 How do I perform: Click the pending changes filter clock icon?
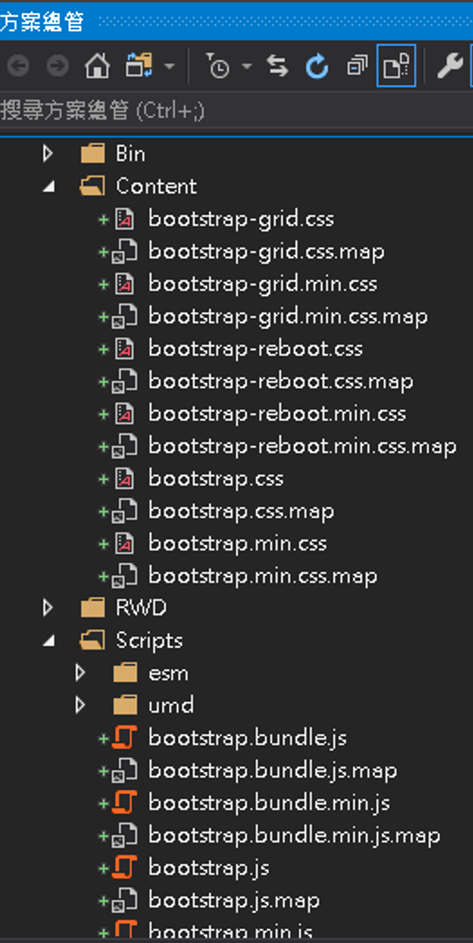tap(217, 66)
